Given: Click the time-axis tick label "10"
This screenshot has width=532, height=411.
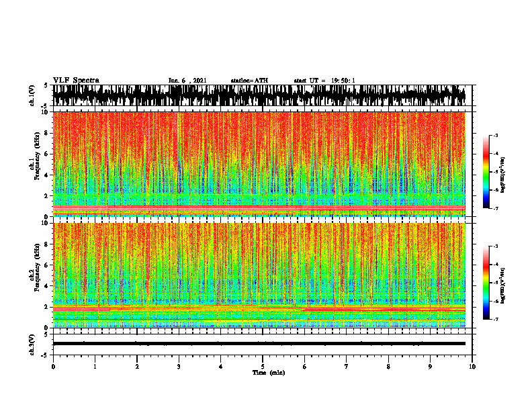Looking at the screenshot, I should (472, 367).
